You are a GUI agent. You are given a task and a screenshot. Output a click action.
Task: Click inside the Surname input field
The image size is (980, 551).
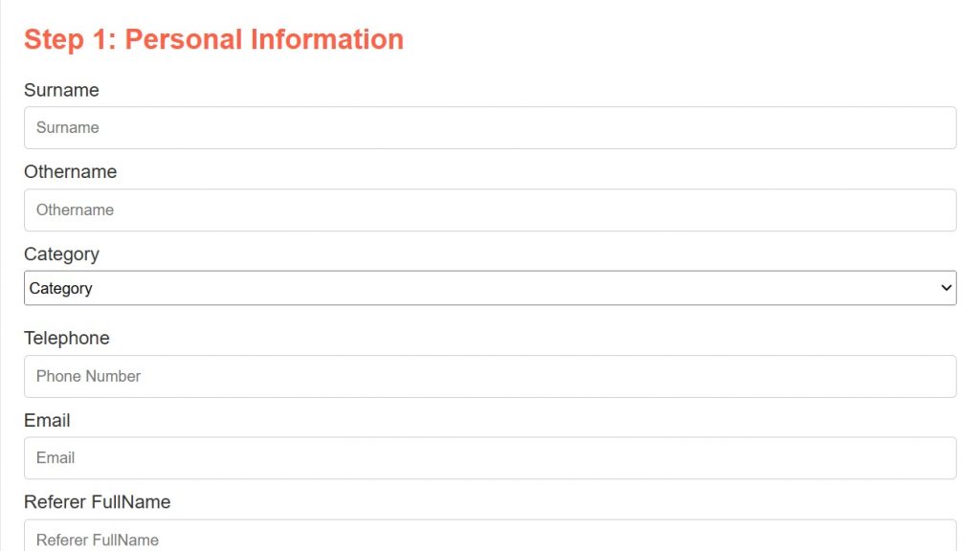490,127
